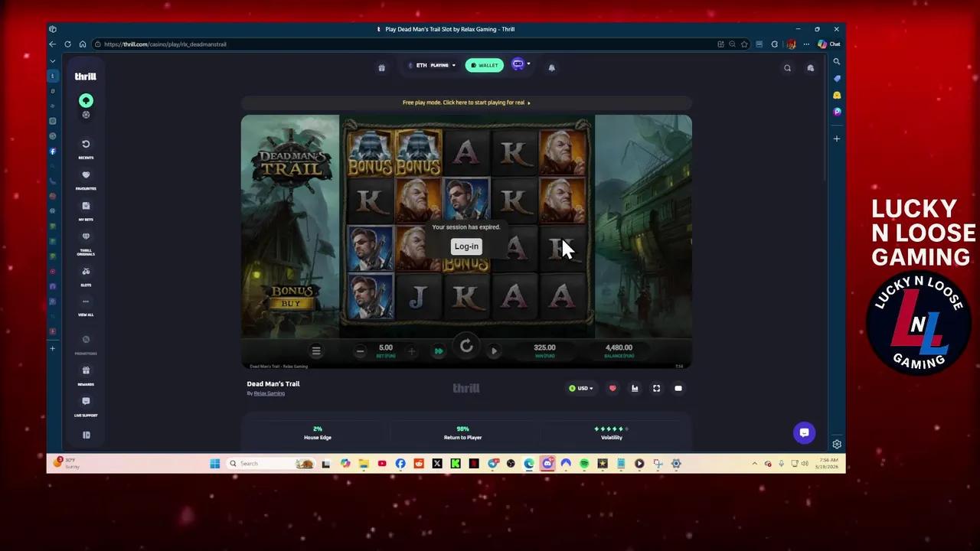Viewport: 980px width, 551px height.
Task: Collapse the Thrill sidebar panel
Action: pos(86,435)
